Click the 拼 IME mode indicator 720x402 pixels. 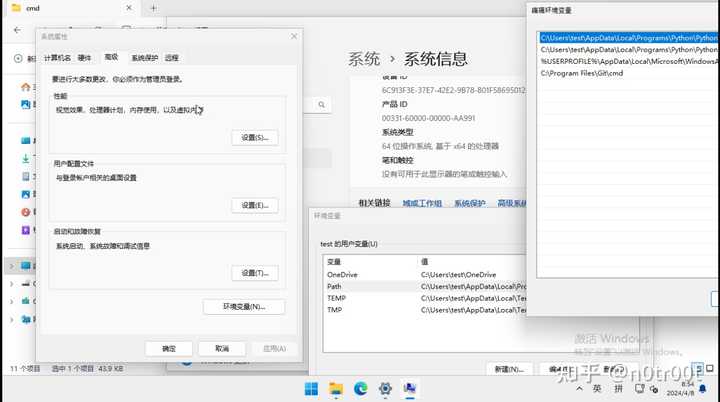pos(619,389)
